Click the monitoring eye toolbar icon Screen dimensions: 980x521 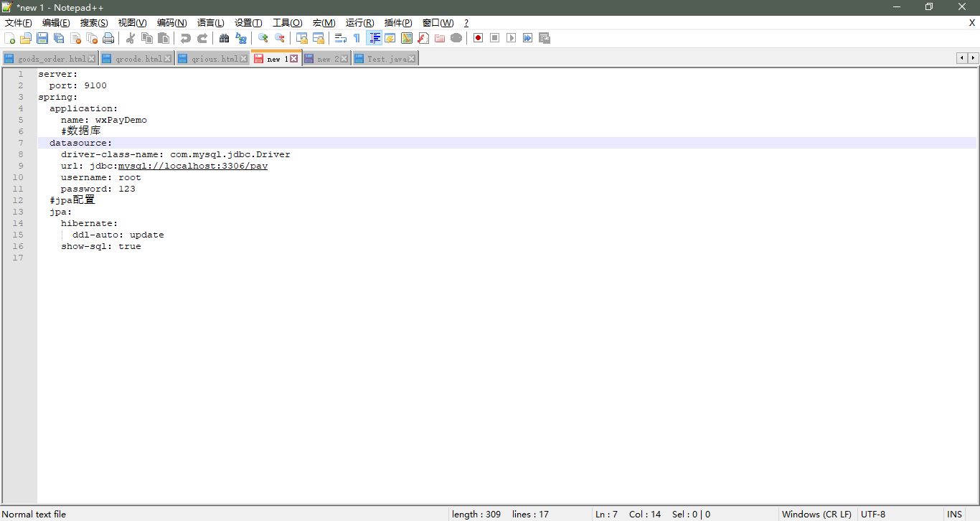point(456,38)
